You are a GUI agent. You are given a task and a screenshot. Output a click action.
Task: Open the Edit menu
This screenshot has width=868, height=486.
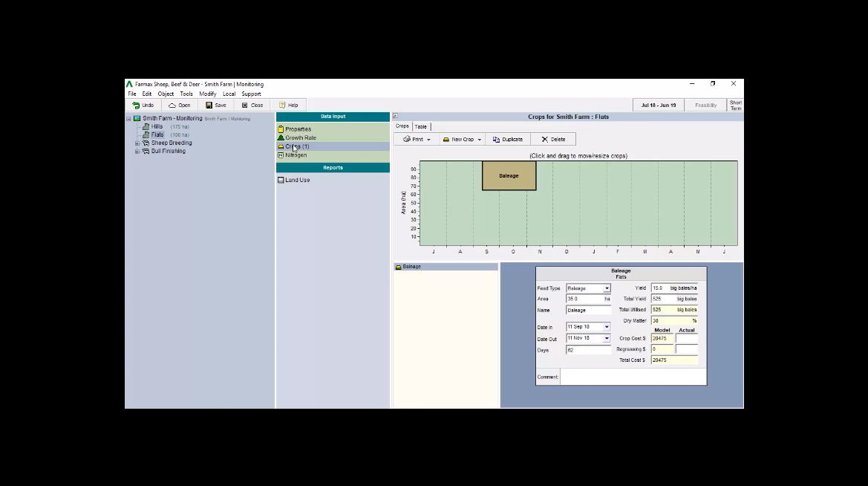pos(147,94)
